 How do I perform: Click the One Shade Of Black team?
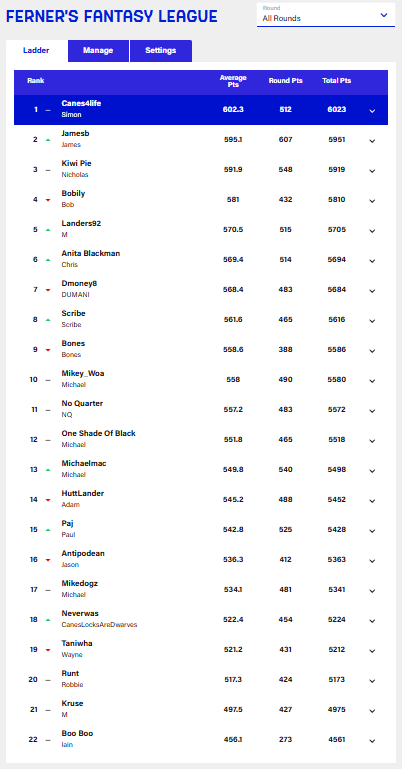pyautogui.click(x=99, y=433)
